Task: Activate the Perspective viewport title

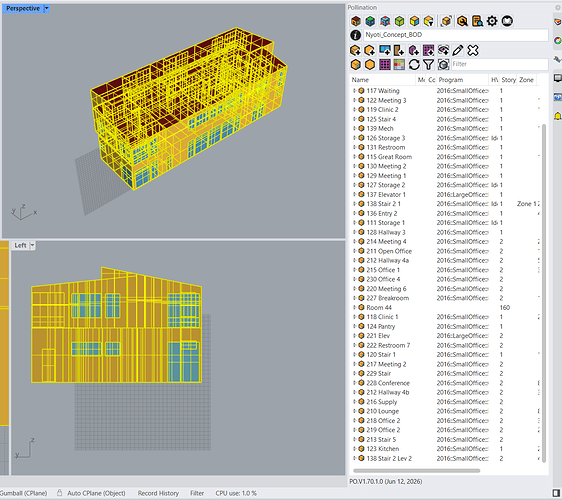Action: (x=23, y=8)
